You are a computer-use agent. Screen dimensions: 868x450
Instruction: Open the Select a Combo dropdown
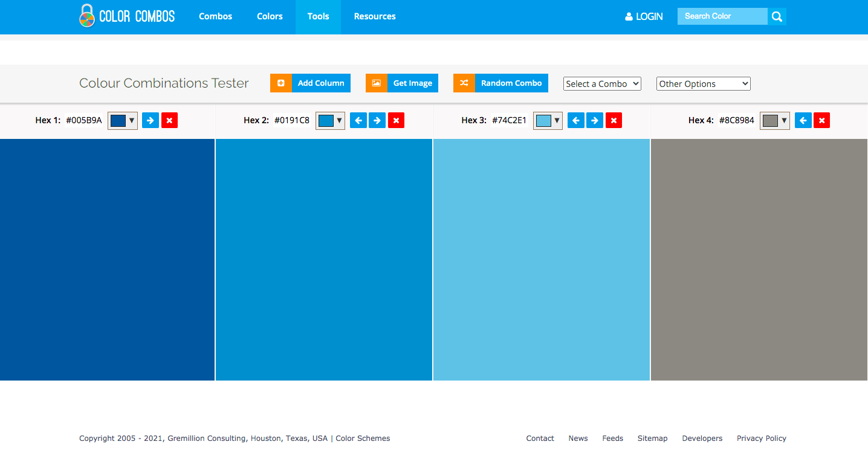coord(602,84)
